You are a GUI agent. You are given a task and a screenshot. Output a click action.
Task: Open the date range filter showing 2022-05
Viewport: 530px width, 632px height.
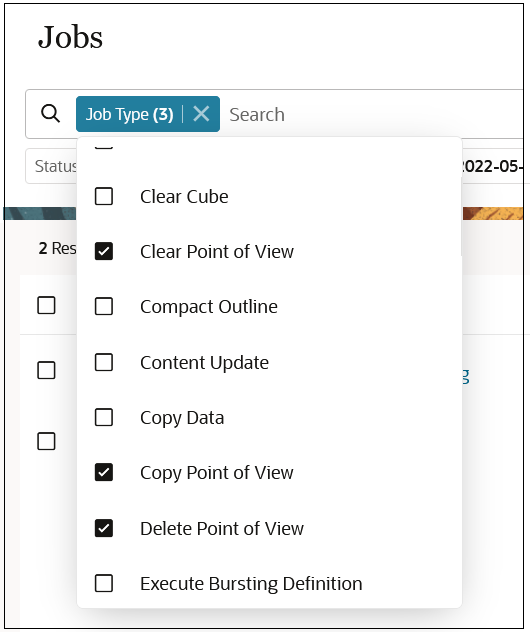(x=493, y=166)
